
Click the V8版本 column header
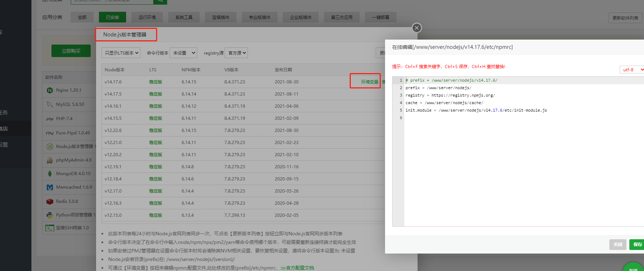tap(231, 70)
